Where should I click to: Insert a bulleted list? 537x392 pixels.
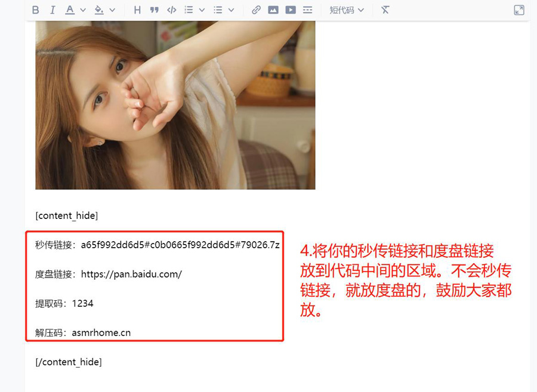tap(218, 10)
